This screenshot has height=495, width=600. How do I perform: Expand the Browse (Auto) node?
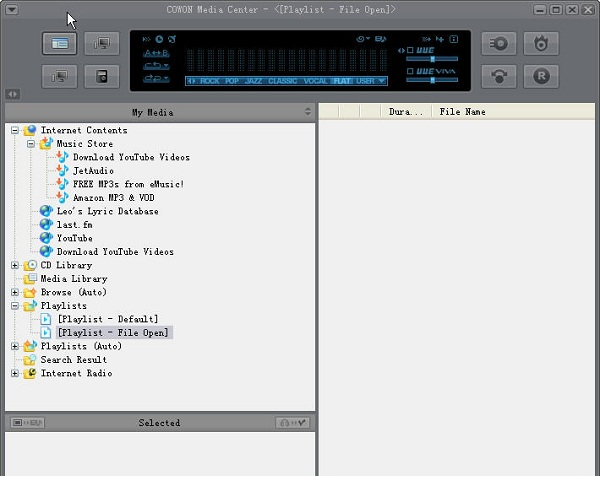pos(15,293)
